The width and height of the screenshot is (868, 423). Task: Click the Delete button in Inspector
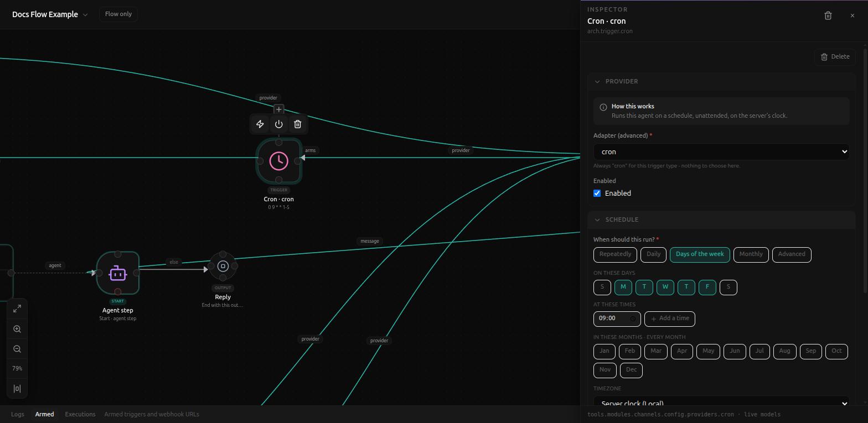[x=835, y=56]
